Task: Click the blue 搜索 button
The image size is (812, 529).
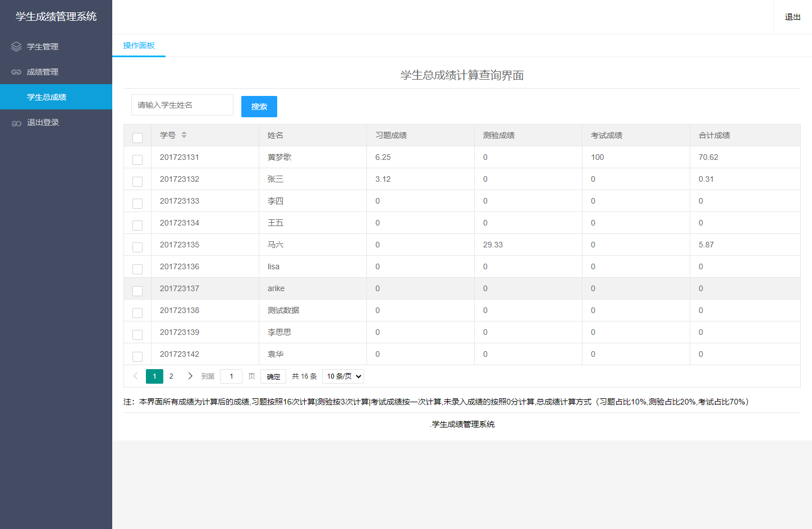Action: click(x=259, y=107)
